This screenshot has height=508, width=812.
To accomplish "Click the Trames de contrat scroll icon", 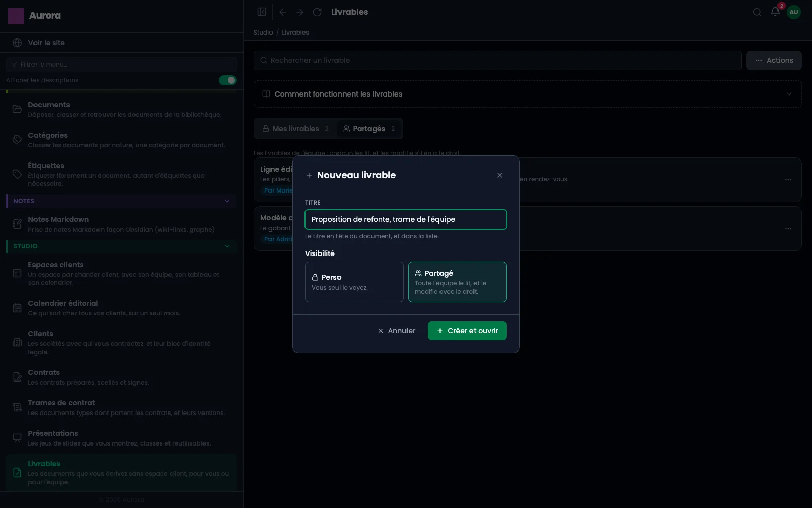I will coord(17,407).
